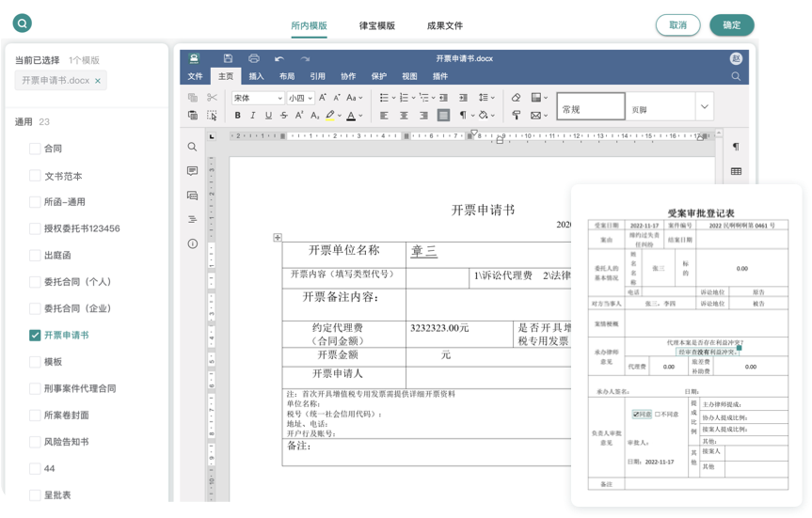Switch to the 律宝模版 tab

(376, 25)
